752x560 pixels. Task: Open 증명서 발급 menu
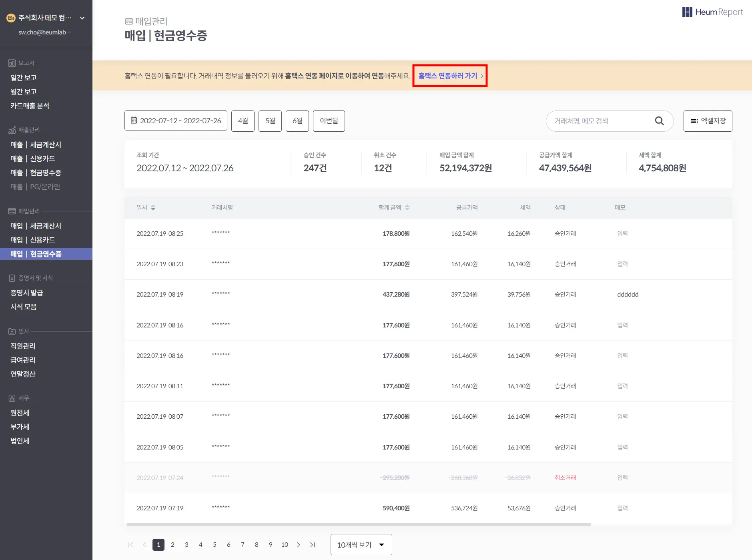click(x=27, y=293)
